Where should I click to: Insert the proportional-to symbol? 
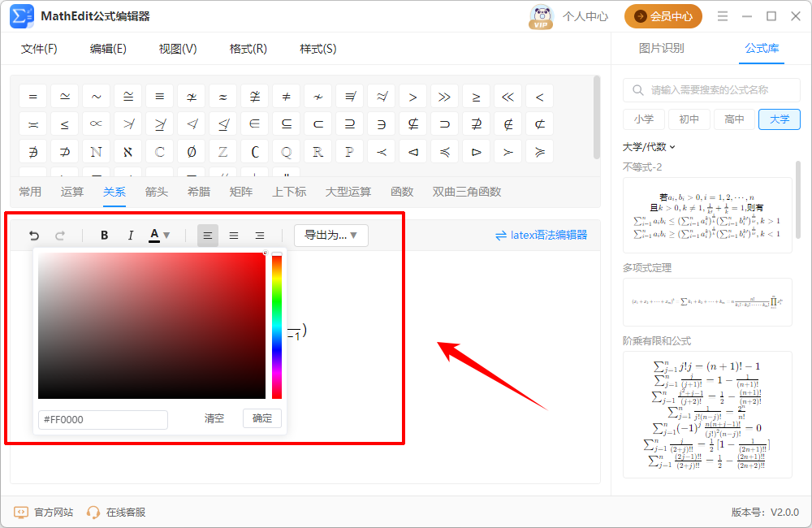point(97,124)
